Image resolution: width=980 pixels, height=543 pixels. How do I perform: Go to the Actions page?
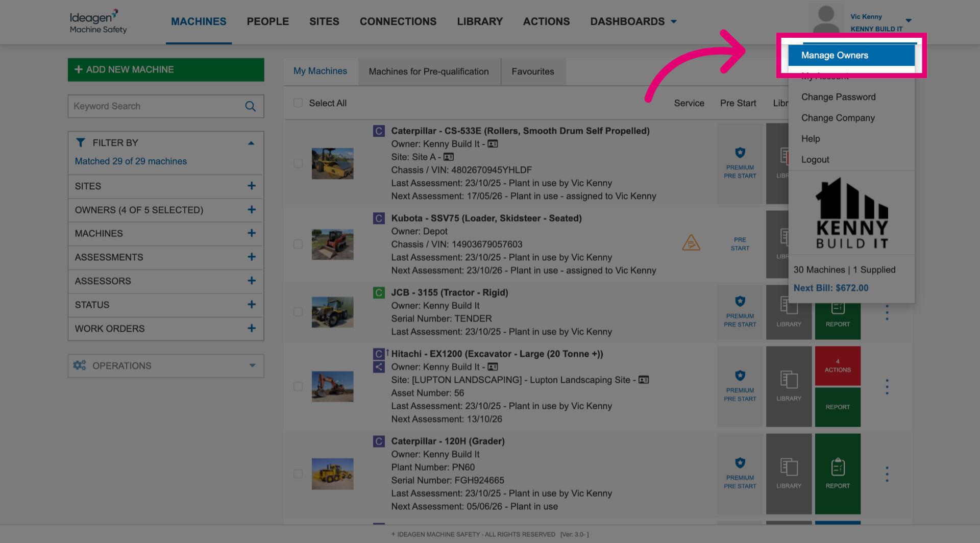coord(546,21)
